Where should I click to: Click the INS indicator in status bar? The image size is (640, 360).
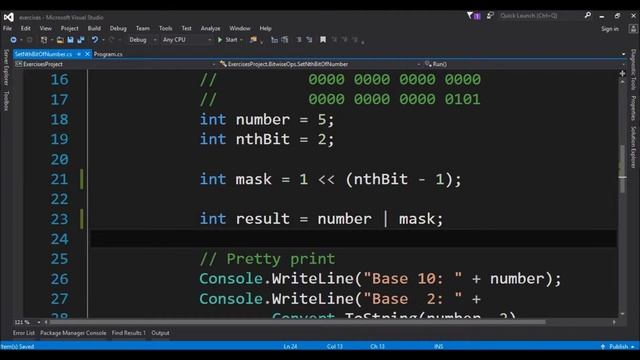[x=438, y=347]
